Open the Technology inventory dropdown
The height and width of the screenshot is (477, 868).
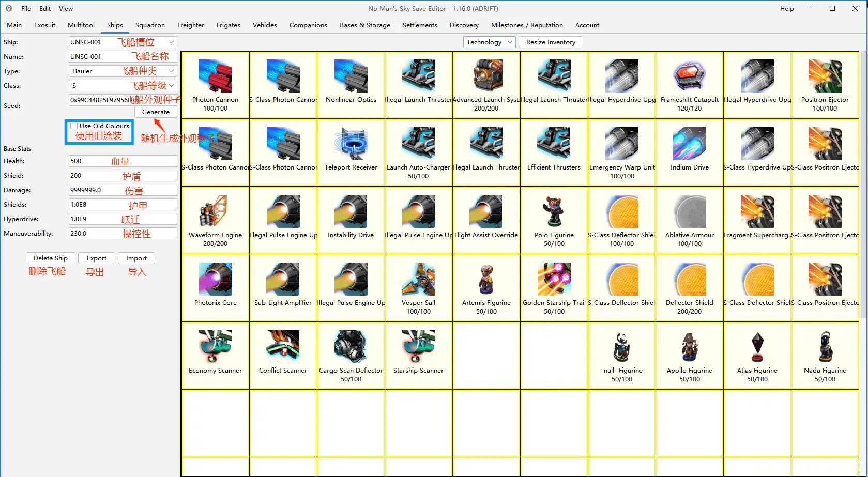(490, 42)
